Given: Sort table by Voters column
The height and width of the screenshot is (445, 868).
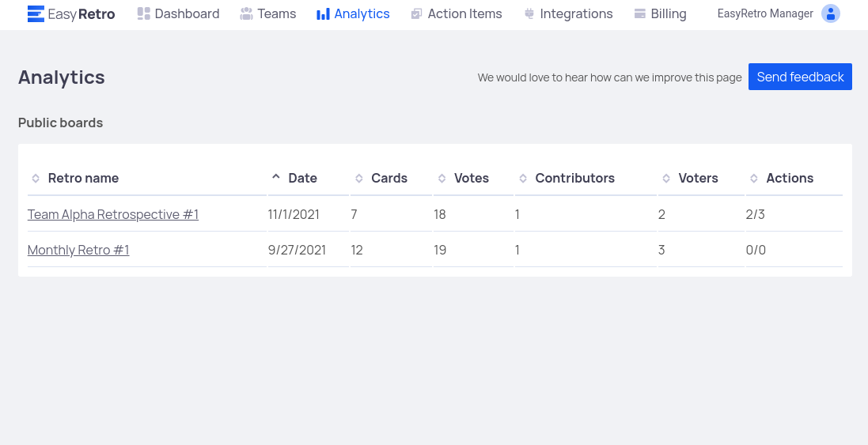Looking at the screenshot, I should point(698,178).
